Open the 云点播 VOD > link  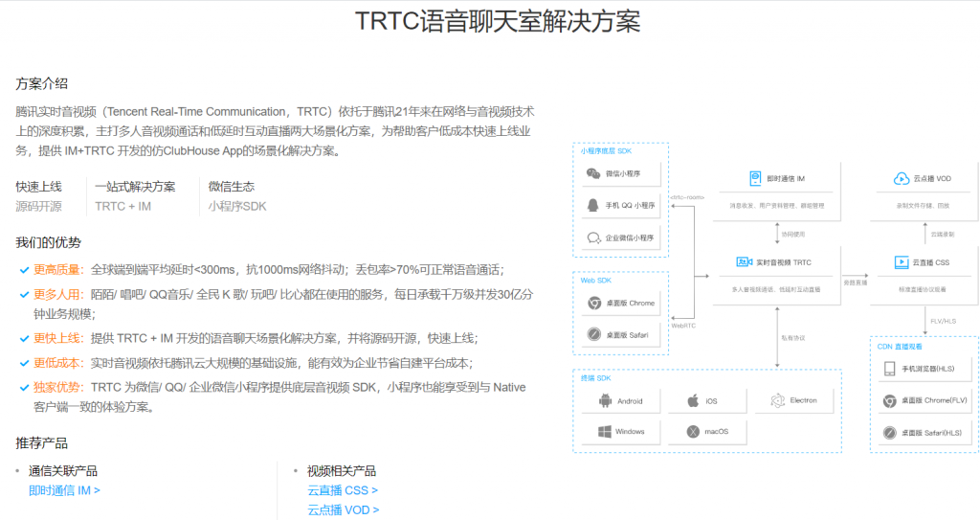(x=344, y=510)
